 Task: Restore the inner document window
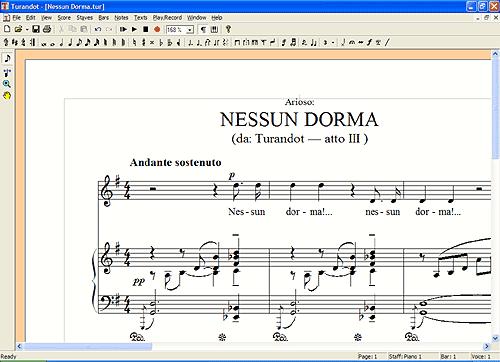click(x=487, y=18)
